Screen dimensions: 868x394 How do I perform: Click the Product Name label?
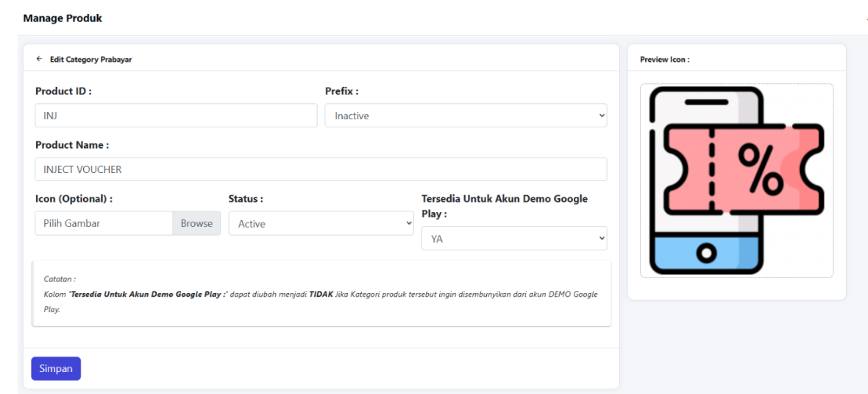pos(72,145)
